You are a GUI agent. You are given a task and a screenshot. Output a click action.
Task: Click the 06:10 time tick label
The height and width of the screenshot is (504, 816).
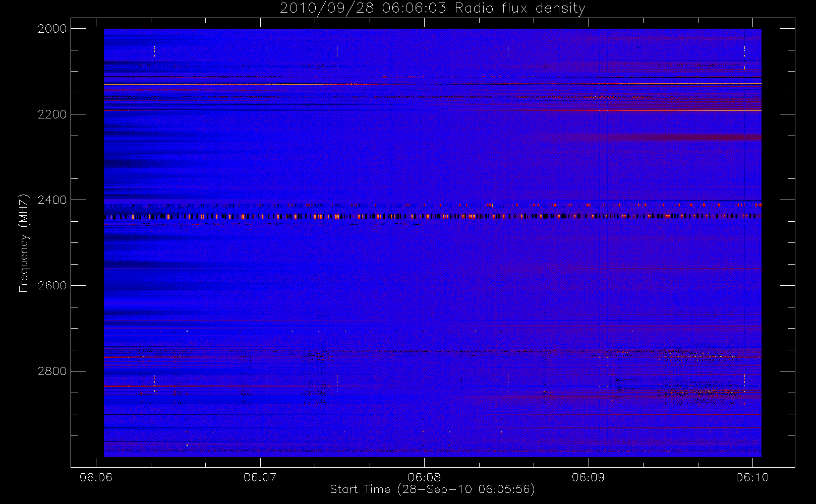(752, 477)
